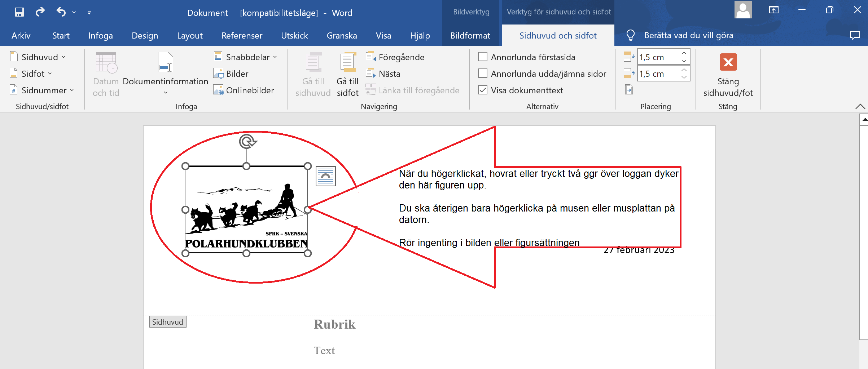Click the footer position from bottom field
The width and height of the screenshot is (868, 369).
pos(658,74)
